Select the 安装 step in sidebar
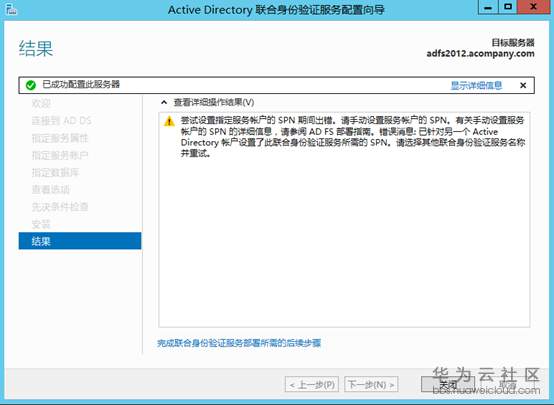 coord(41,224)
